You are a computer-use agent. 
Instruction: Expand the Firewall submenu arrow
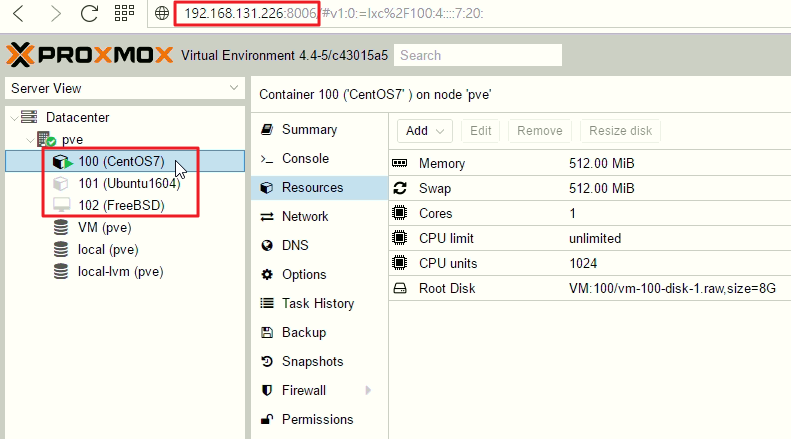[368, 390]
